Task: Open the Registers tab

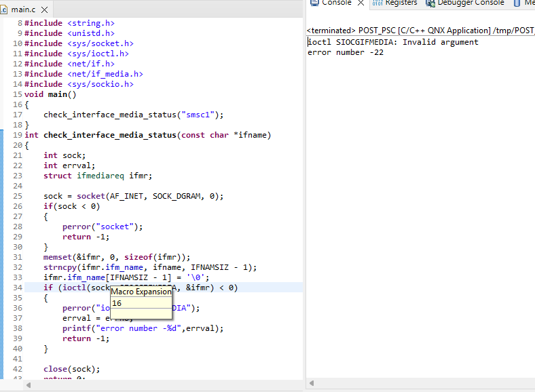Action: (401, 3)
